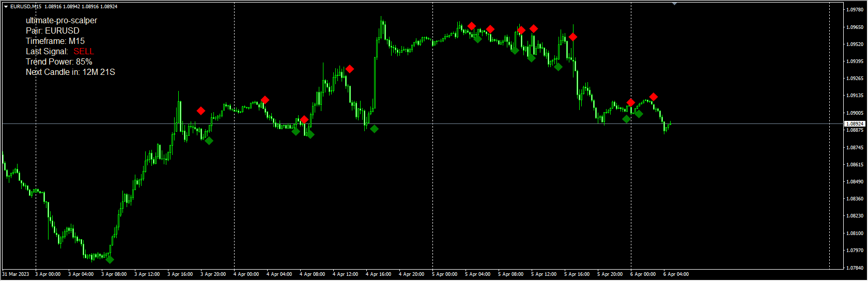Click price level 1.09135 on the axis
The width and height of the screenshot is (868, 281).
point(855,96)
